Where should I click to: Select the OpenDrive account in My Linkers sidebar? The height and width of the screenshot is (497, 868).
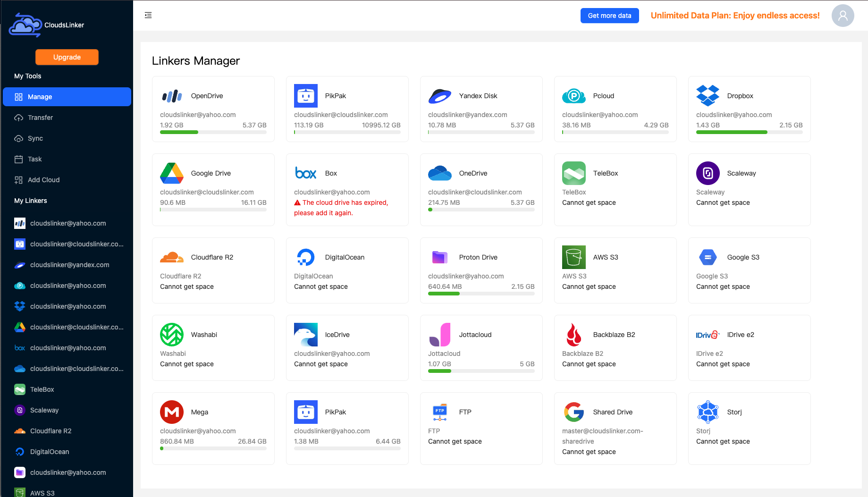pyautogui.click(x=67, y=223)
